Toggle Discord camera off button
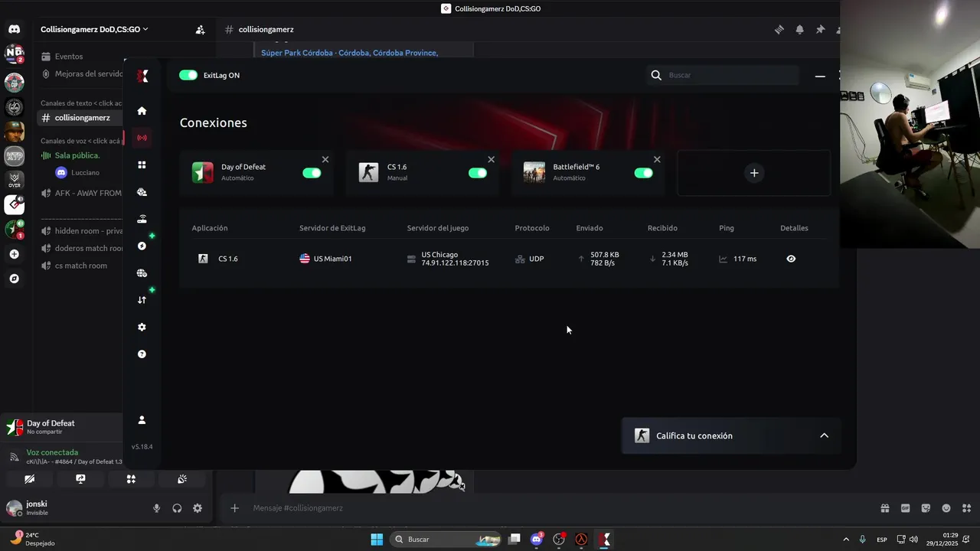 click(29, 479)
